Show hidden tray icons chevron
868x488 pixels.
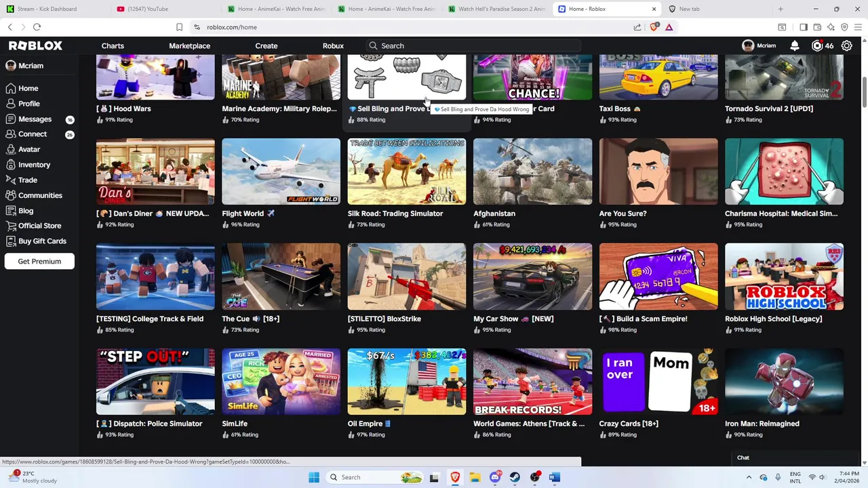pos(749,477)
